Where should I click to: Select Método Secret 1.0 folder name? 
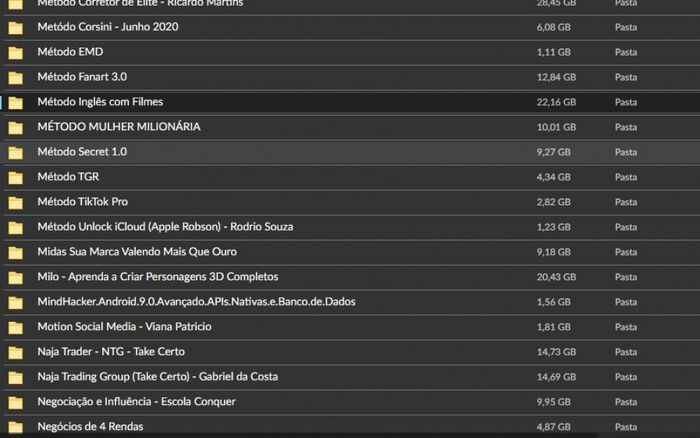tap(82, 152)
